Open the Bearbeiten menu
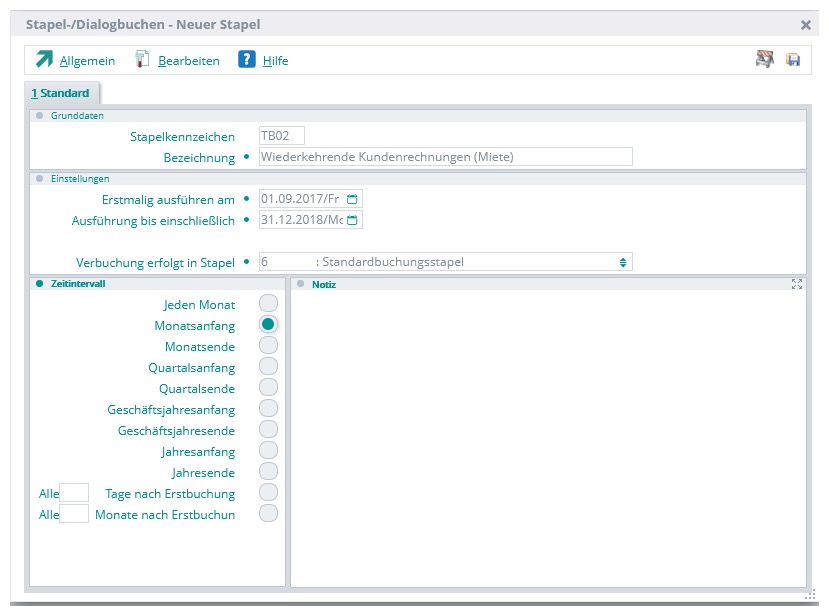The height and width of the screenshot is (616, 829). pos(188,61)
